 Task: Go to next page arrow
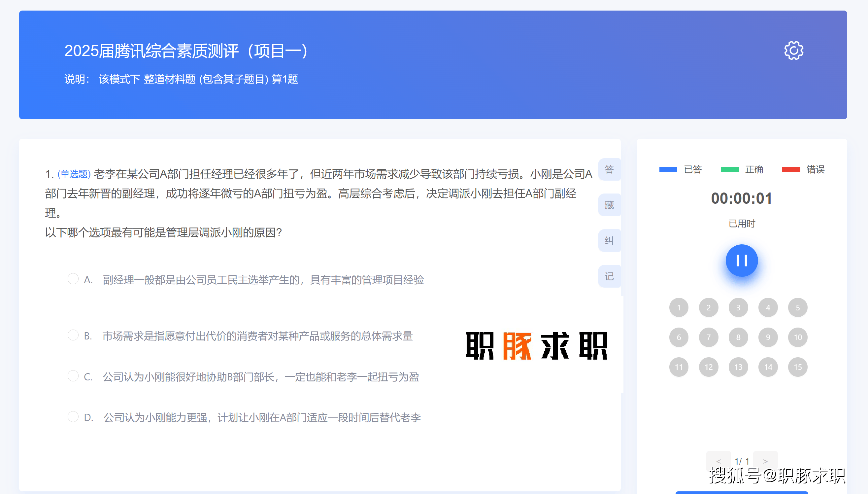coord(765,461)
